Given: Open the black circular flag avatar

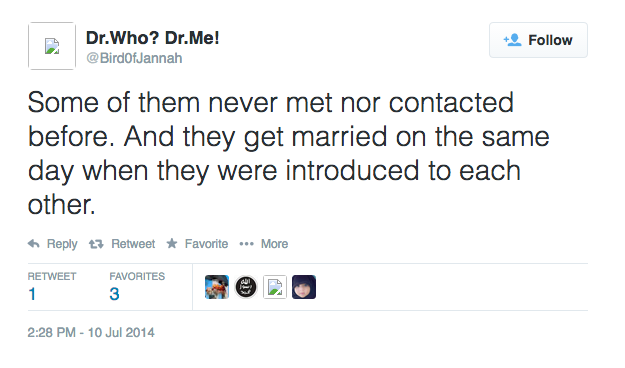Looking at the screenshot, I should coord(246,287).
